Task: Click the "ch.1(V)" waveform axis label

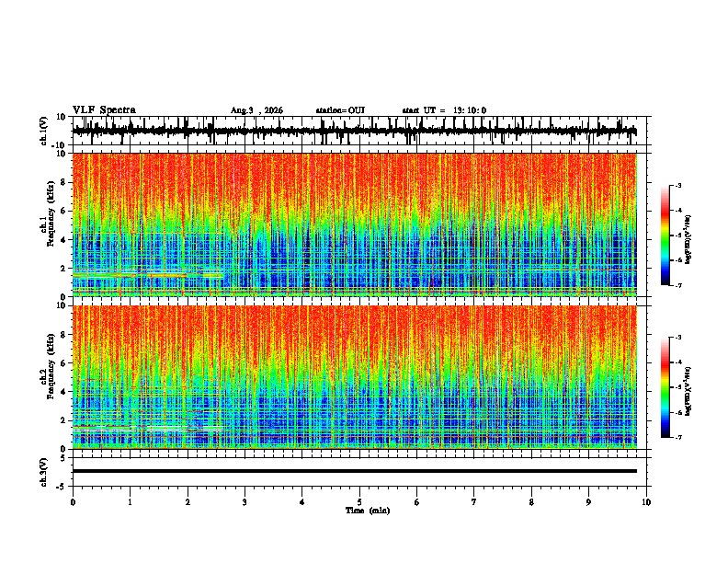Action: click(x=44, y=131)
